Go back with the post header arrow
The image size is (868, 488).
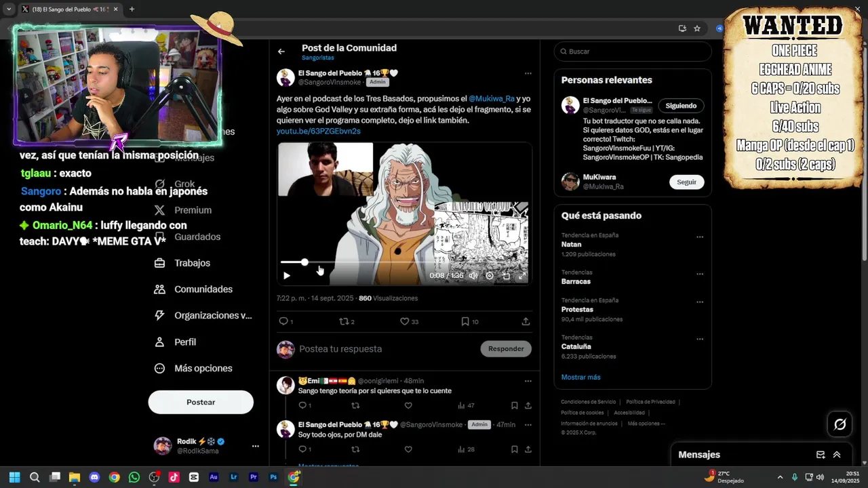[x=281, y=52]
